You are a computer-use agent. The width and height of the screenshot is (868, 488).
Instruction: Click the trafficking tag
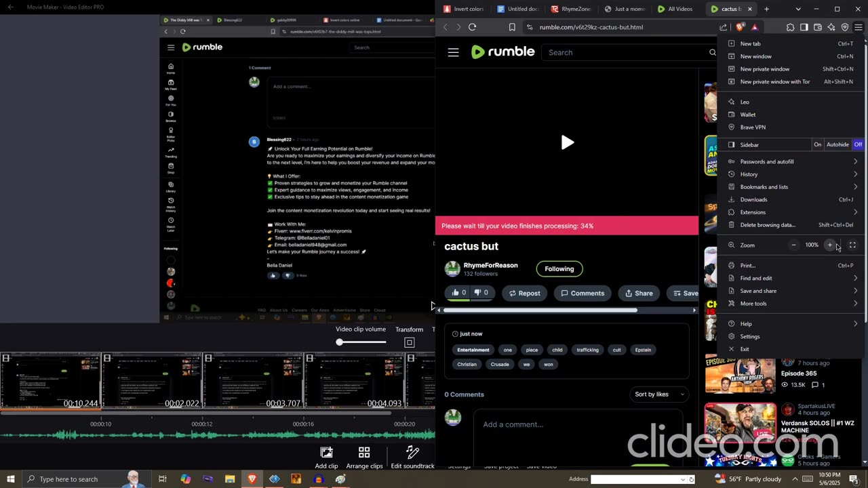click(x=587, y=350)
